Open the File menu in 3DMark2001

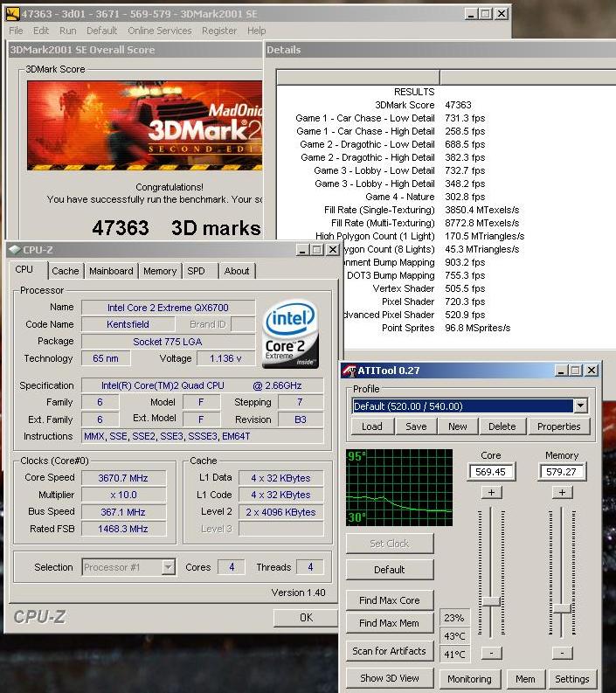tap(16, 31)
